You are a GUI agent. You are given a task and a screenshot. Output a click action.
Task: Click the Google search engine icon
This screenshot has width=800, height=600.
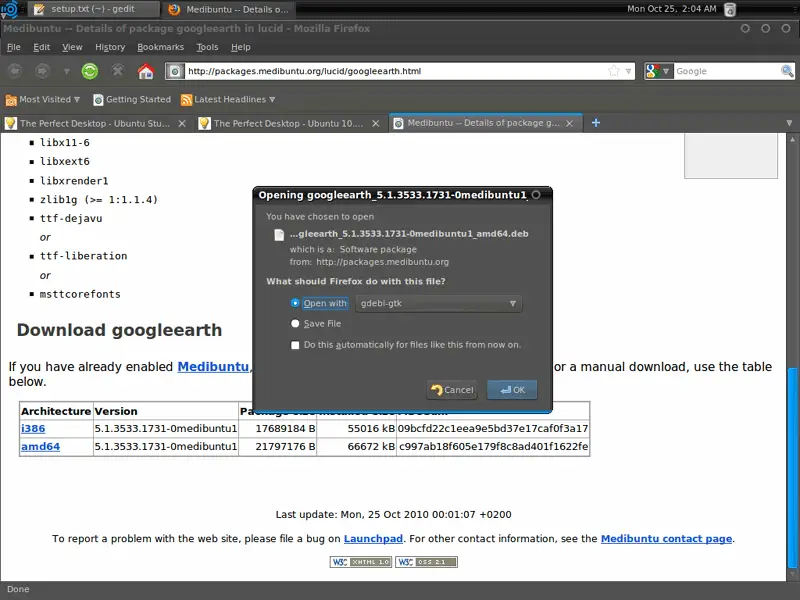[x=653, y=71]
